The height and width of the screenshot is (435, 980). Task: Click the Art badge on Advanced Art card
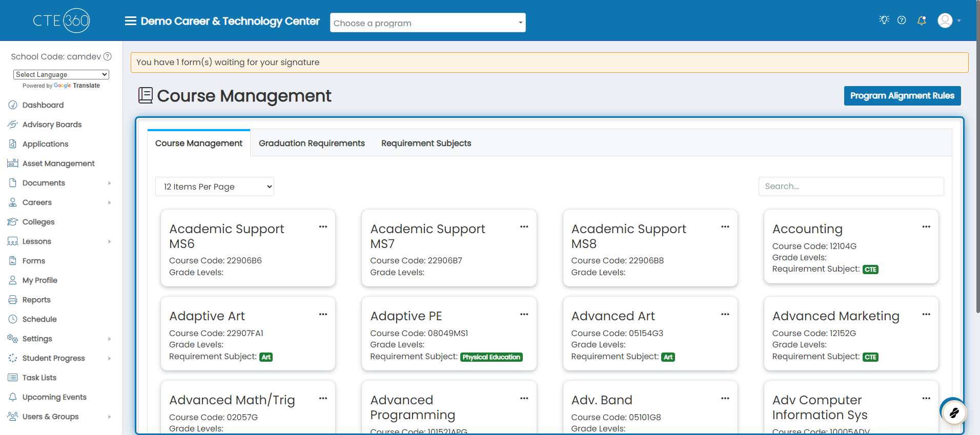coord(668,357)
